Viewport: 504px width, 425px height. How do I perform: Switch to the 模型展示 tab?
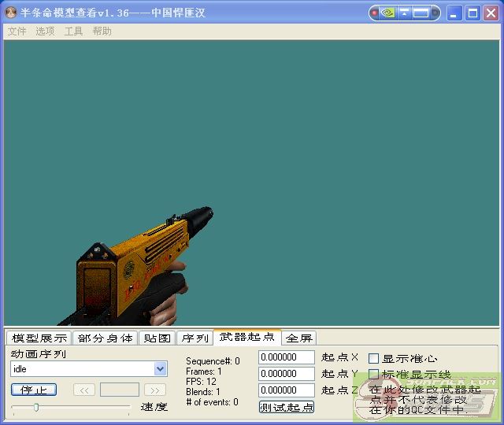39,338
